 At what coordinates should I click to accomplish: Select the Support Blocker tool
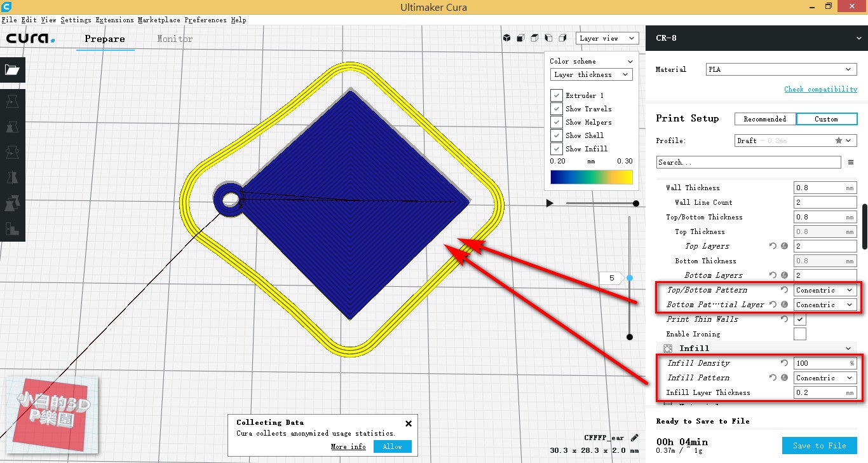click(12, 228)
